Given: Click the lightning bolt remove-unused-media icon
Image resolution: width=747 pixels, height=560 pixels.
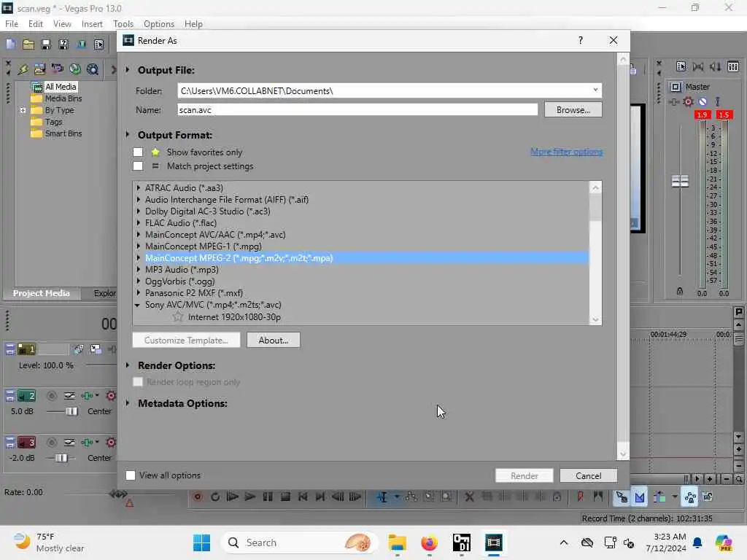Looking at the screenshot, I should (23, 69).
